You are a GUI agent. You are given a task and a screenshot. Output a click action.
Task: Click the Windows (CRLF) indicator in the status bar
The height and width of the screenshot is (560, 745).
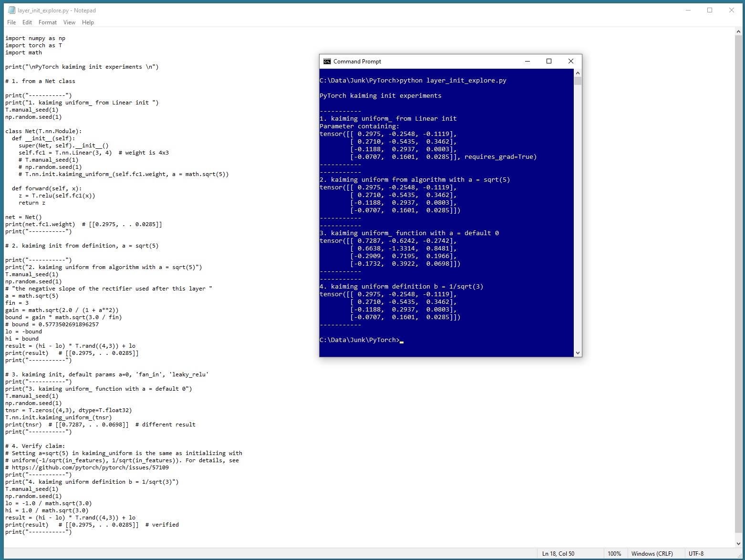click(652, 553)
